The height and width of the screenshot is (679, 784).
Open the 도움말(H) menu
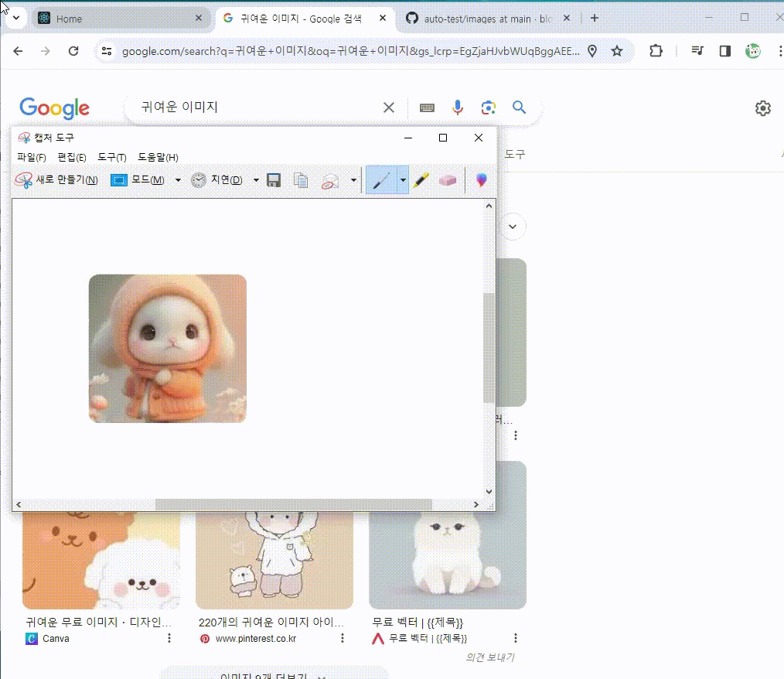158,158
